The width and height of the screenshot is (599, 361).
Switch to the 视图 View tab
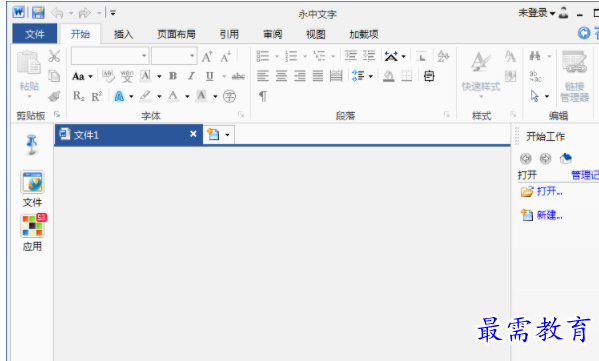point(316,34)
